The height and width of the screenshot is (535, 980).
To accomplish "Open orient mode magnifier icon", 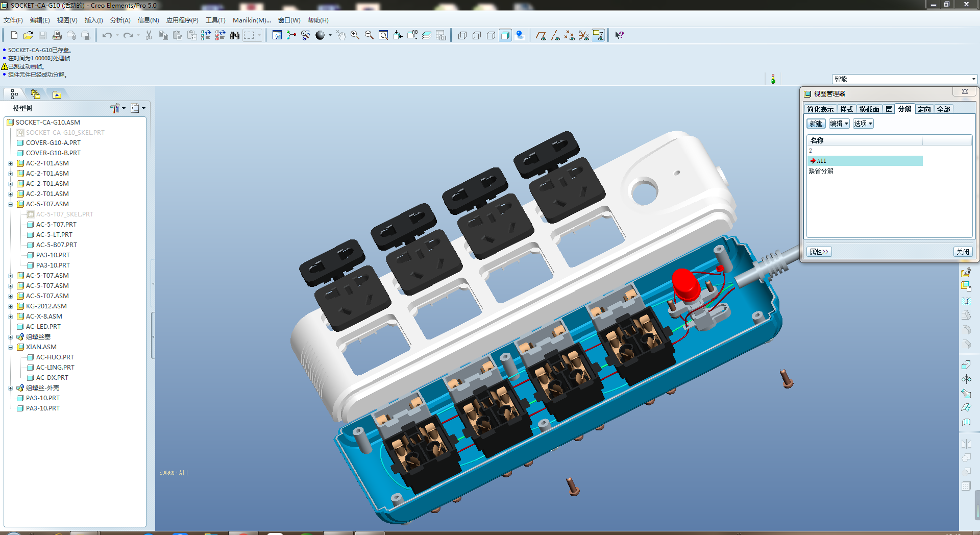I will click(x=306, y=35).
